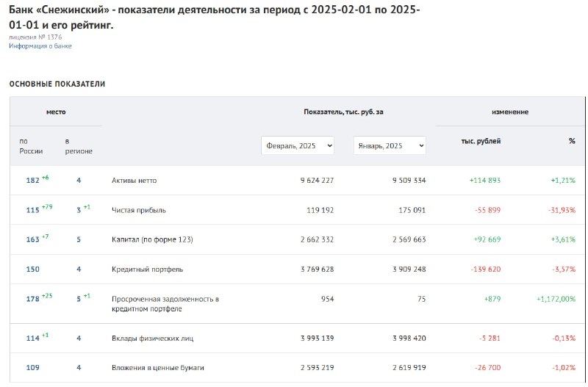Screen dimensions: 588x387
Task: Click the в регионе column header
Action: (x=79, y=146)
